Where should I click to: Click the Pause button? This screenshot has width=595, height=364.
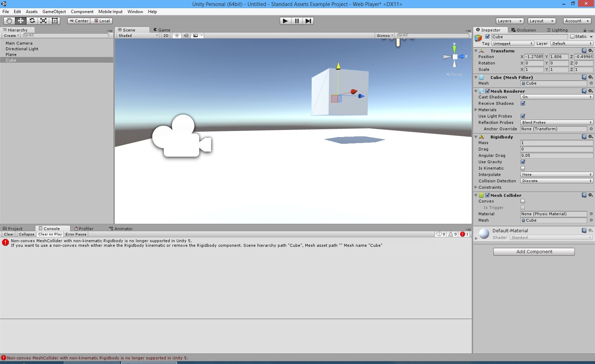296,21
